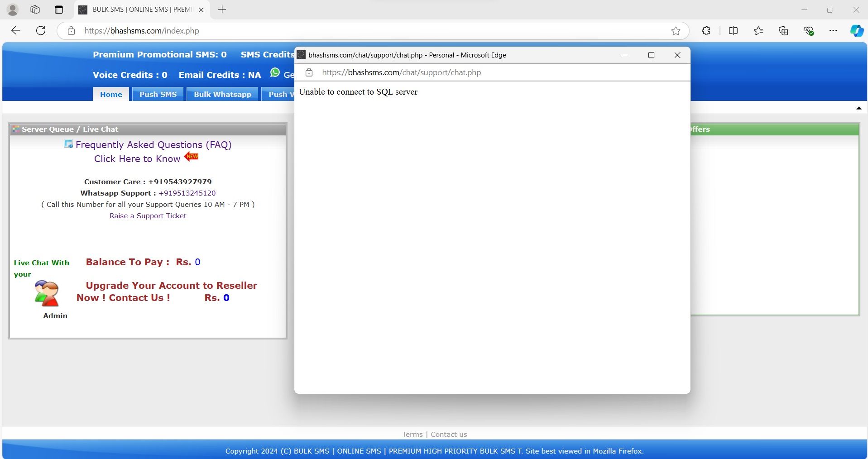
Task: Click the browser profile avatar icon
Action: (13, 10)
